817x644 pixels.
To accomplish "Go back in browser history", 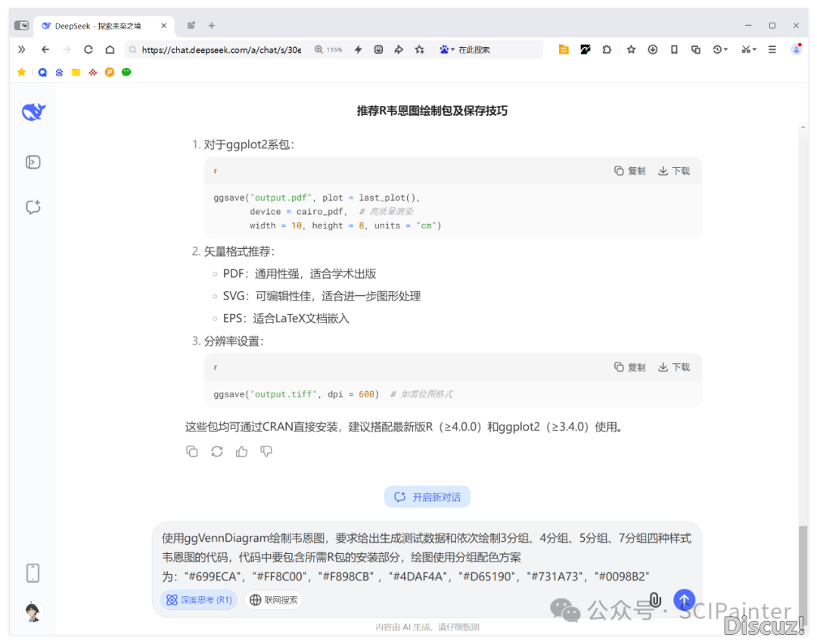I will click(x=45, y=49).
